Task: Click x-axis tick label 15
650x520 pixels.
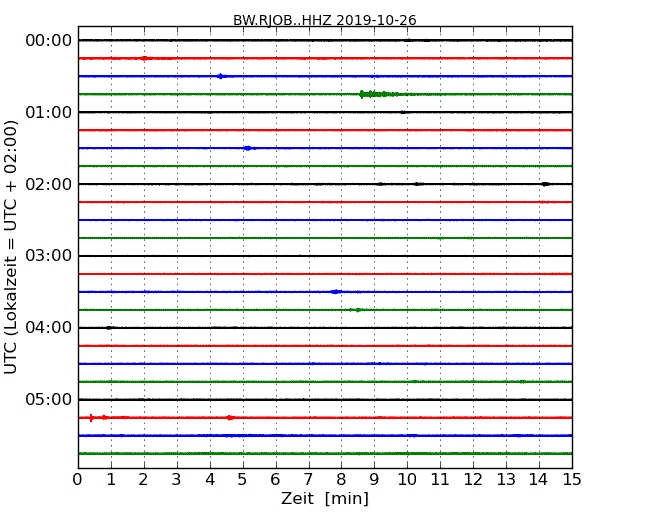Action: pyautogui.click(x=572, y=480)
